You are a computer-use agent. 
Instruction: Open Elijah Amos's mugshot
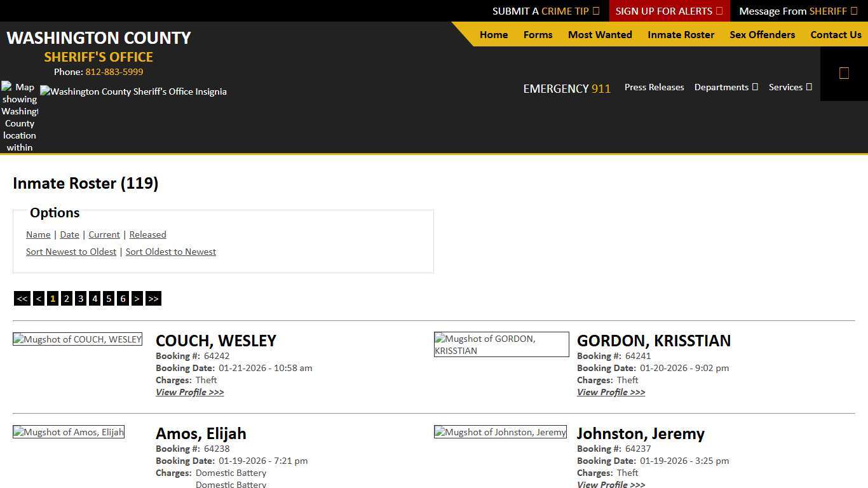[x=68, y=431]
